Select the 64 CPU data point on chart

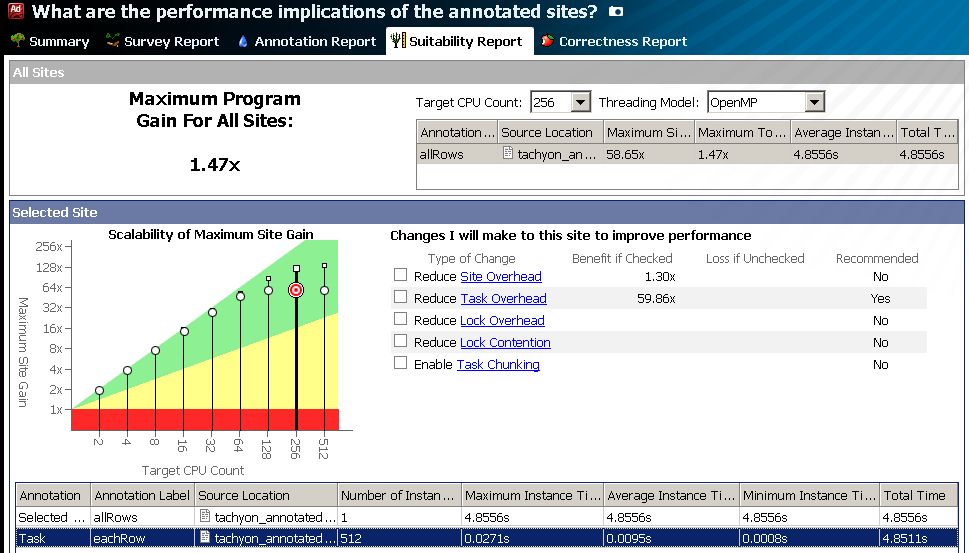(240, 297)
